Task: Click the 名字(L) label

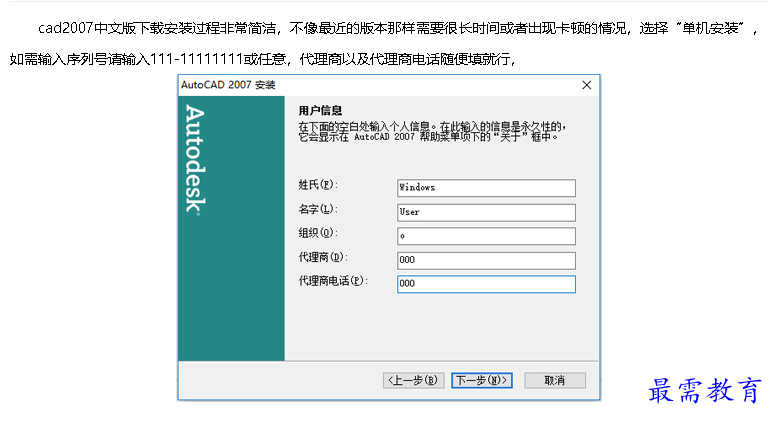Action: (x=318, y=209)
